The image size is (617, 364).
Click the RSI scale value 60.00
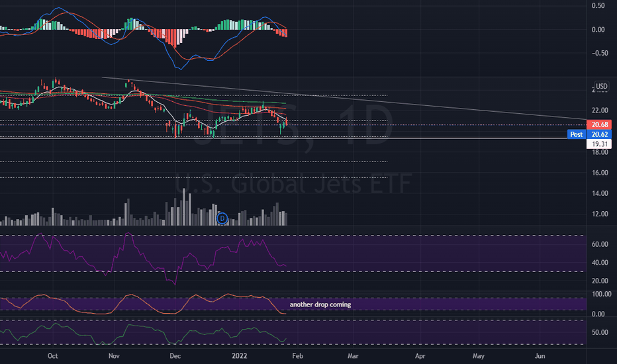(x=600, y=244)
